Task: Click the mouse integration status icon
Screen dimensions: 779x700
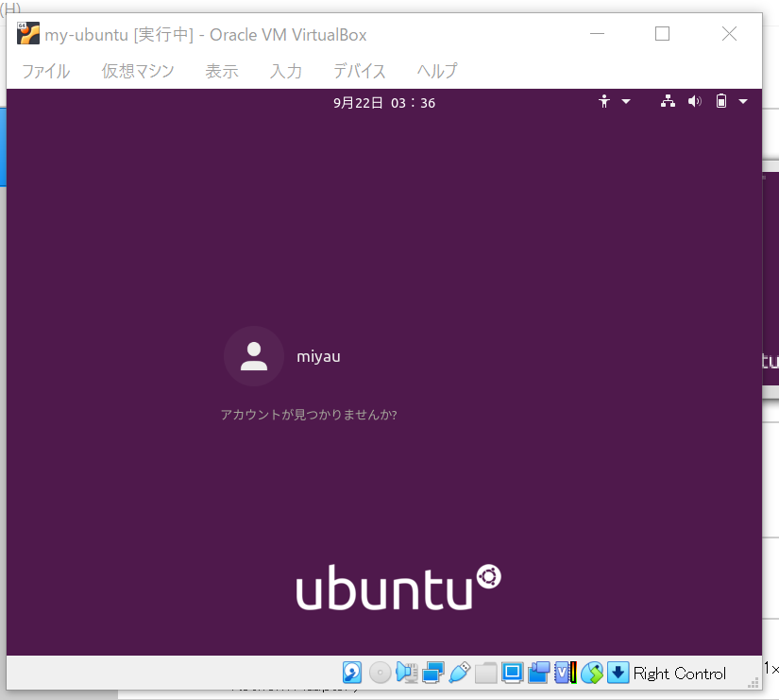Action: click(592, 673)
